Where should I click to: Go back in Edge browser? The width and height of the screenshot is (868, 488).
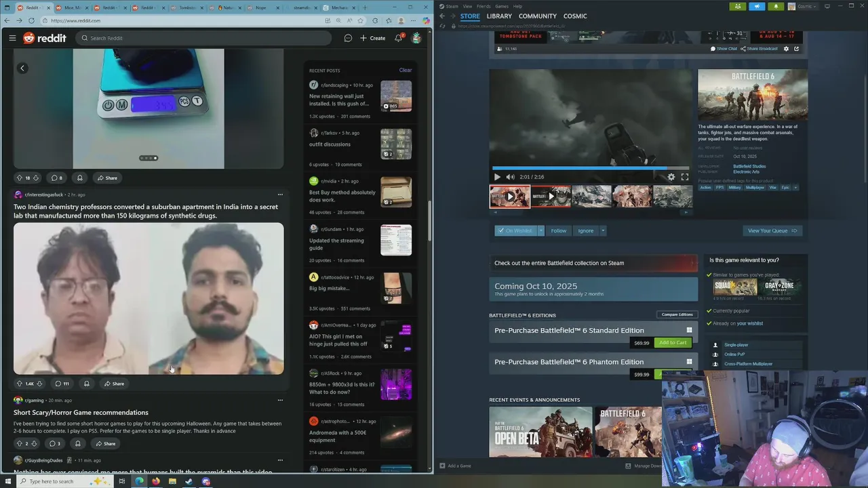(7, 20)
